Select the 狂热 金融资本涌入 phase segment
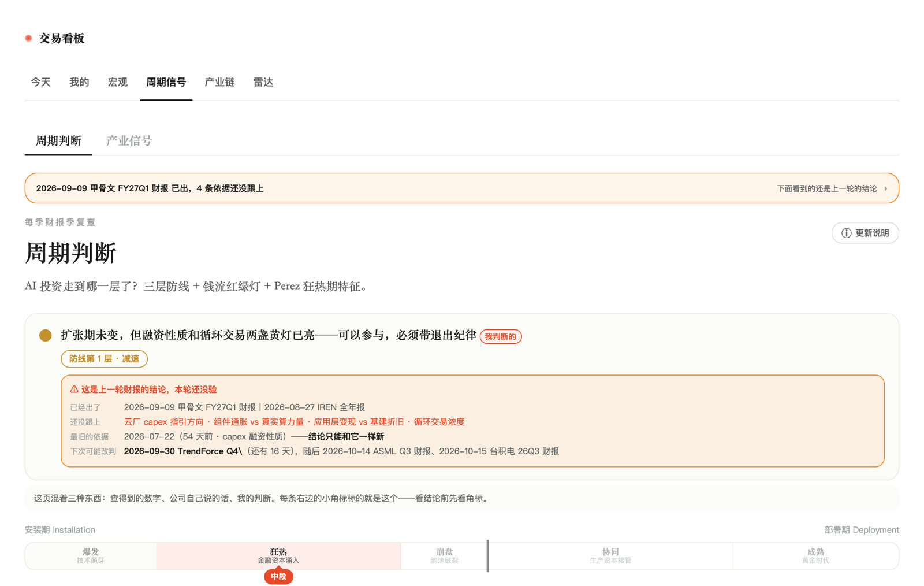 278,556
